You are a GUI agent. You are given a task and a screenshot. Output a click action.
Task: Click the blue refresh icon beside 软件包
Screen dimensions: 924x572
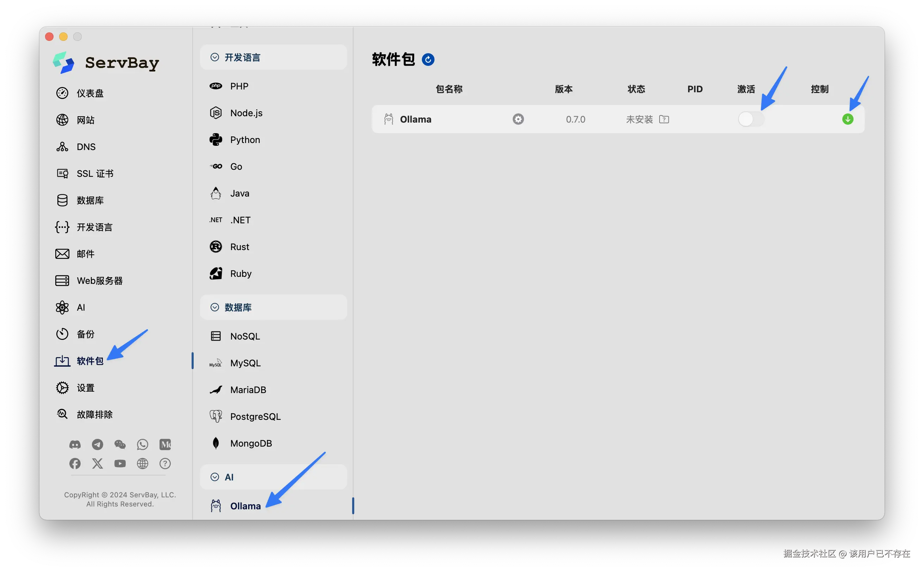point(428,60)
